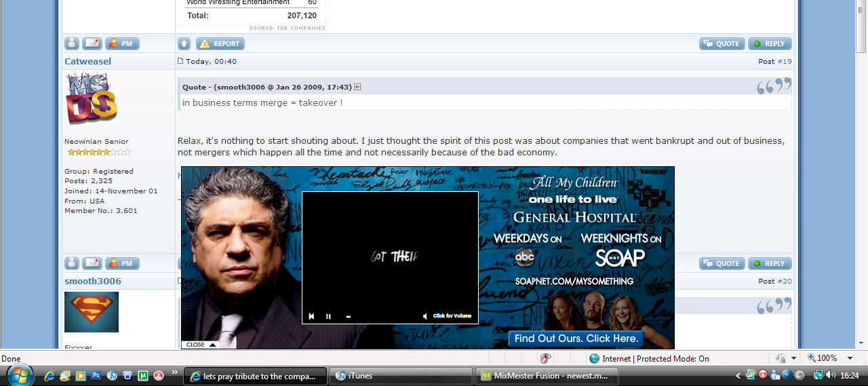Switch to MixMeister Fusion taskbar window
868x386 pixels.
tap(547, 376)
